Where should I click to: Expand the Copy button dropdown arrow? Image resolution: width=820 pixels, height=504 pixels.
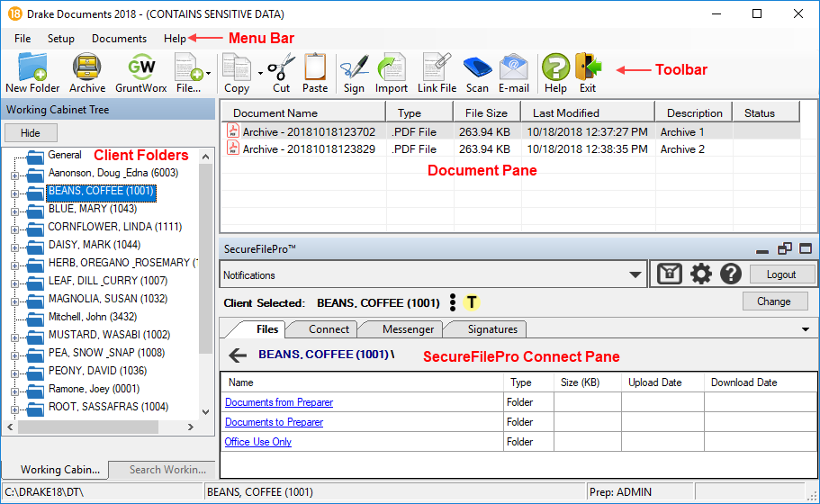click(260, 73)
